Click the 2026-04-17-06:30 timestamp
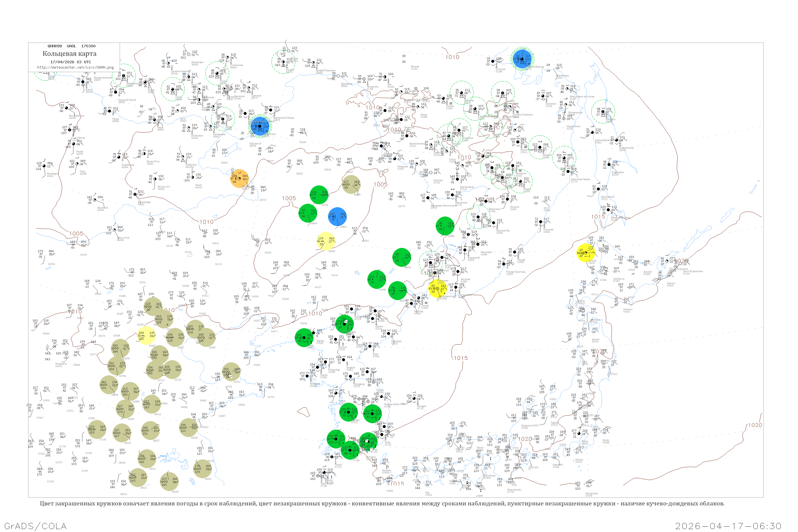Screen dimensions: 798x532 click(728, 526)
